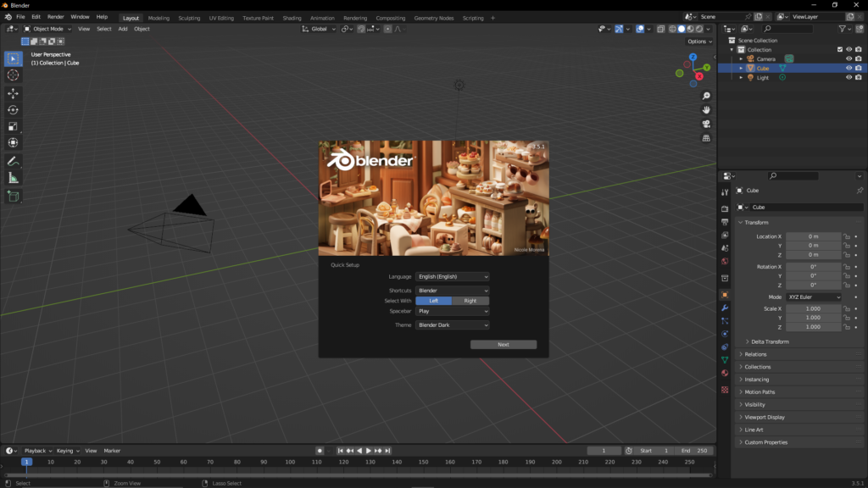868x488 pixels.
Task: Open the viewport Add menu
Action: tap(122, 29)
